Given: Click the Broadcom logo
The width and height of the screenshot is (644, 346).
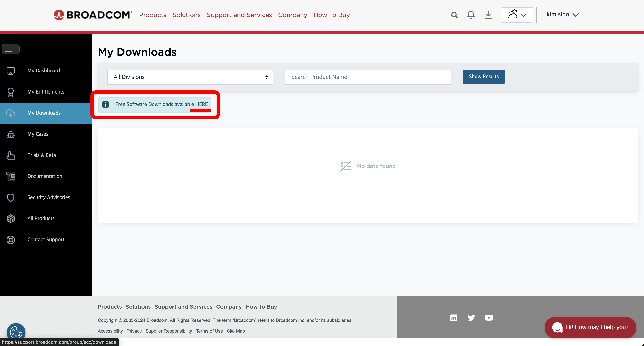Looking at the screenshot, I should tap(93, 15).
